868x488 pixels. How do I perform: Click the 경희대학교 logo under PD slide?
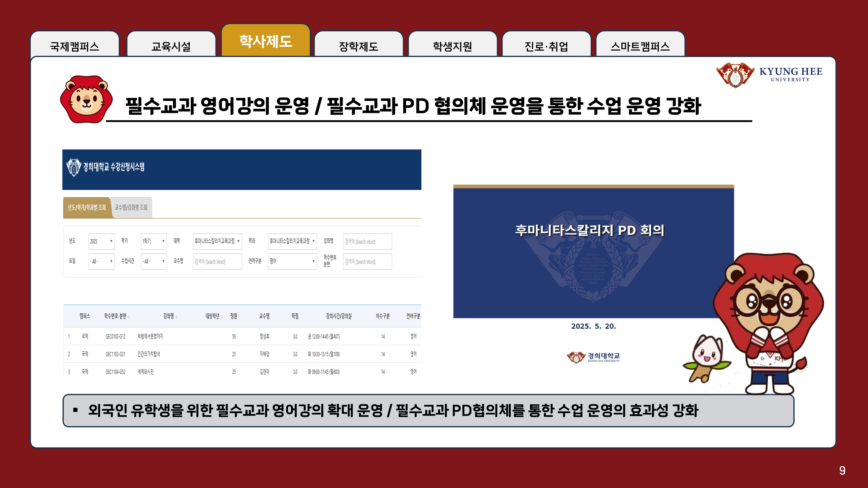coord(593,357)
